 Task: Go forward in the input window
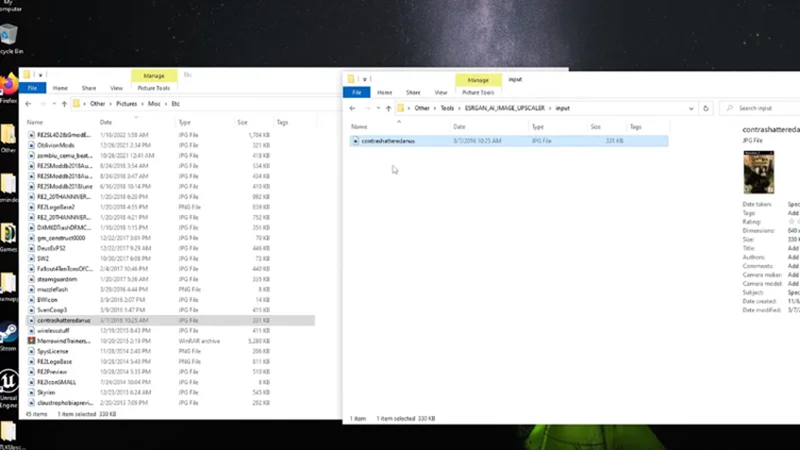click(367, 108)
